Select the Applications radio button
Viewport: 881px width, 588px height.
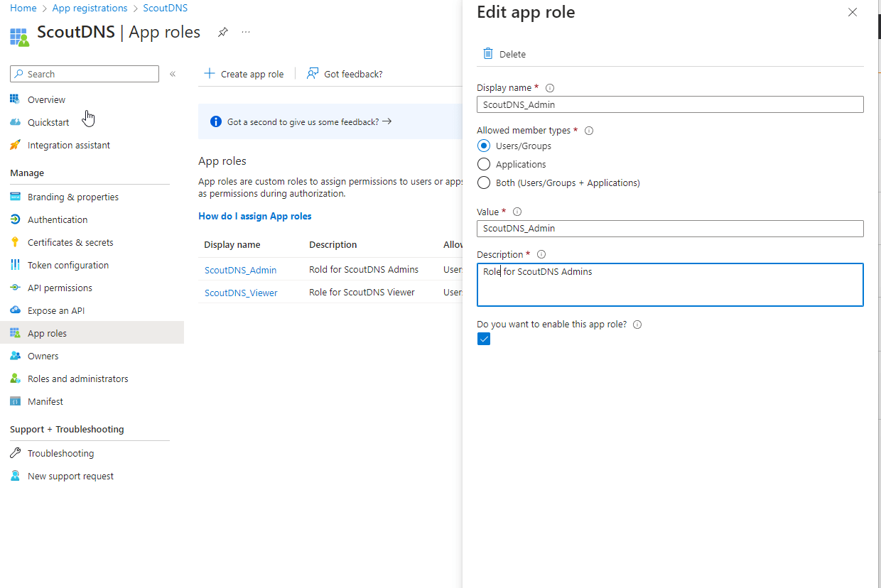(484, 164)
